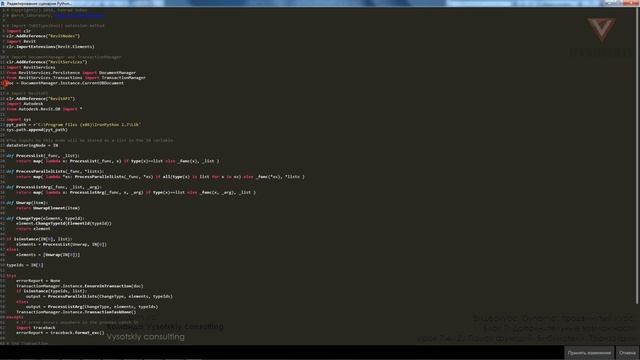The image size is (640, 360).
Task: Place cursor on 'doc = DocumentManager.Instance.CurrentDBDocument'
Action: 65,83
